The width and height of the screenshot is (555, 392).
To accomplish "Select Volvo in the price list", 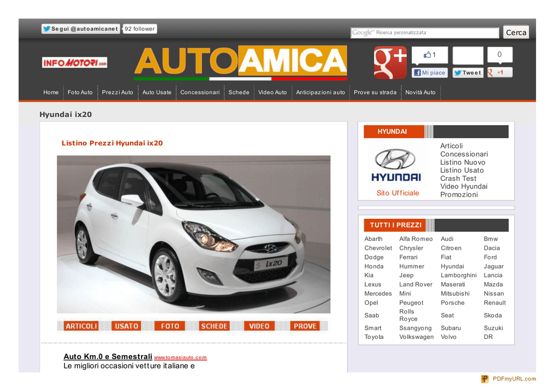I will (448, 337).
